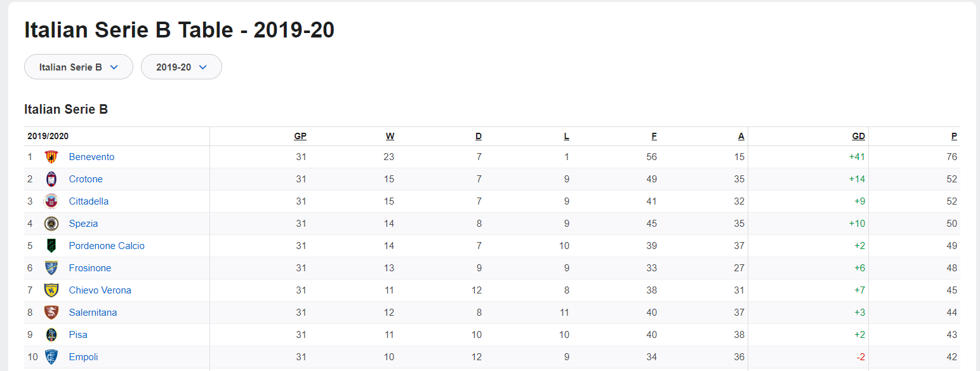This screenshot has width=980, height=371.
Task: Click the Pordenone Calcio logo icon
Action: (51, 246)
